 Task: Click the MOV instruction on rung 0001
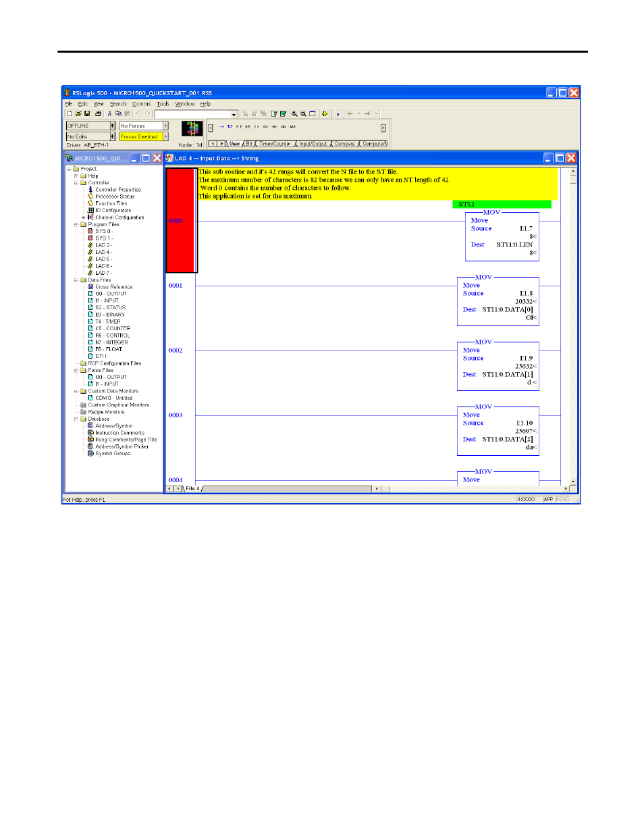click(498, 301)
